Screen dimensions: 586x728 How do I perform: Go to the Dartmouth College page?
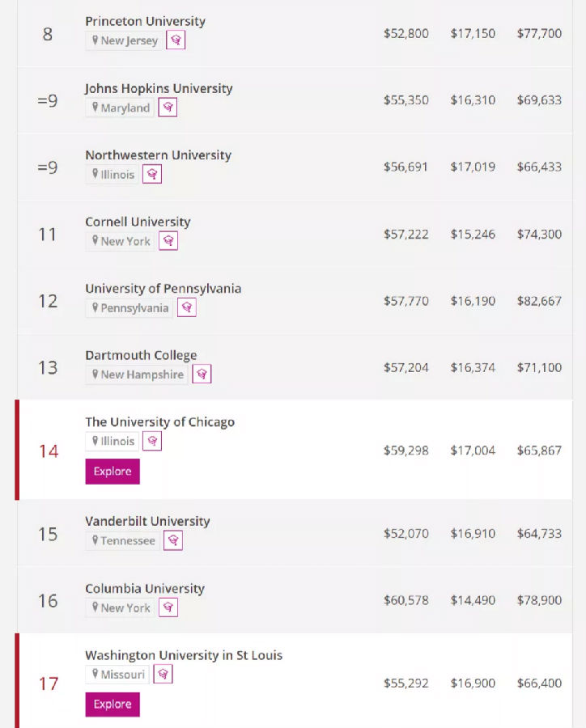pyautogui.click(x=141, y=355)
